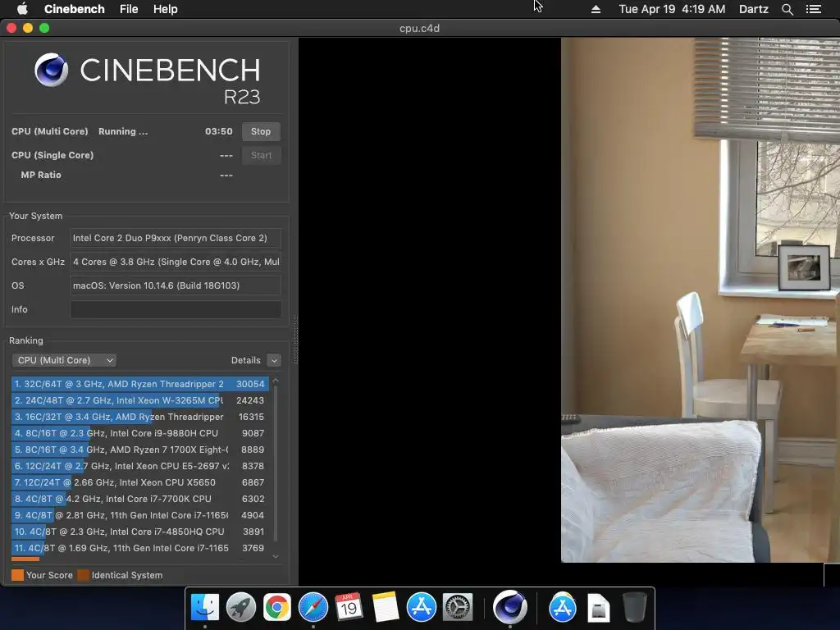840x630 pixels.
Task: Select ranking row 8 Core i7-7700K
Action: click(139, 499)
